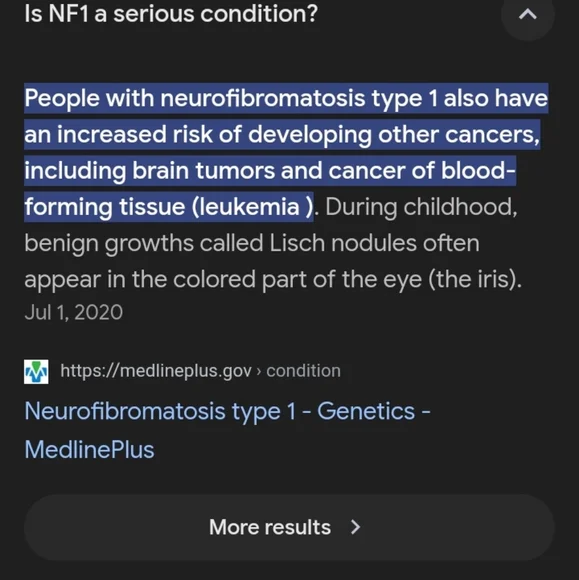Click the More results button

[x=289, y=527]
